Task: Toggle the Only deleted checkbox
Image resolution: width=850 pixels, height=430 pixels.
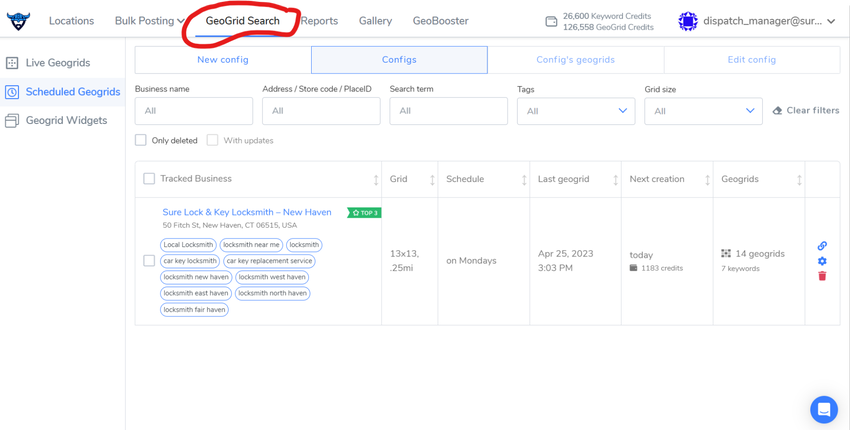Action: point(141,140)
